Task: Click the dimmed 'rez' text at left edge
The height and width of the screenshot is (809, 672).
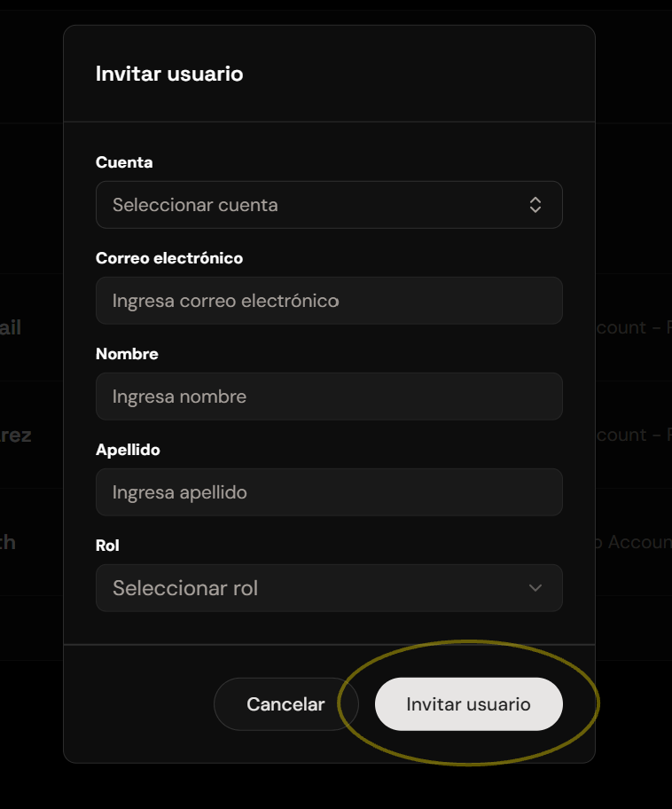Action: coord(15,435)
